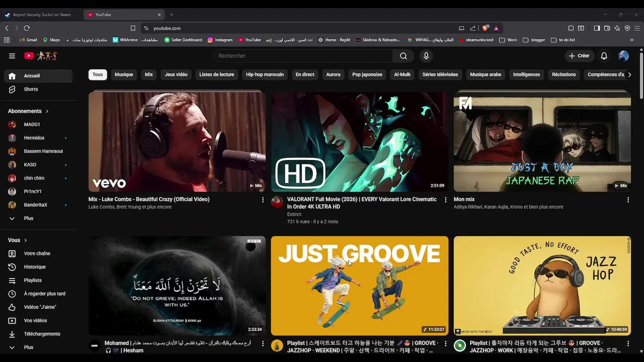
Task: Expand the Vous section chevron
Action: pos(26,240)
